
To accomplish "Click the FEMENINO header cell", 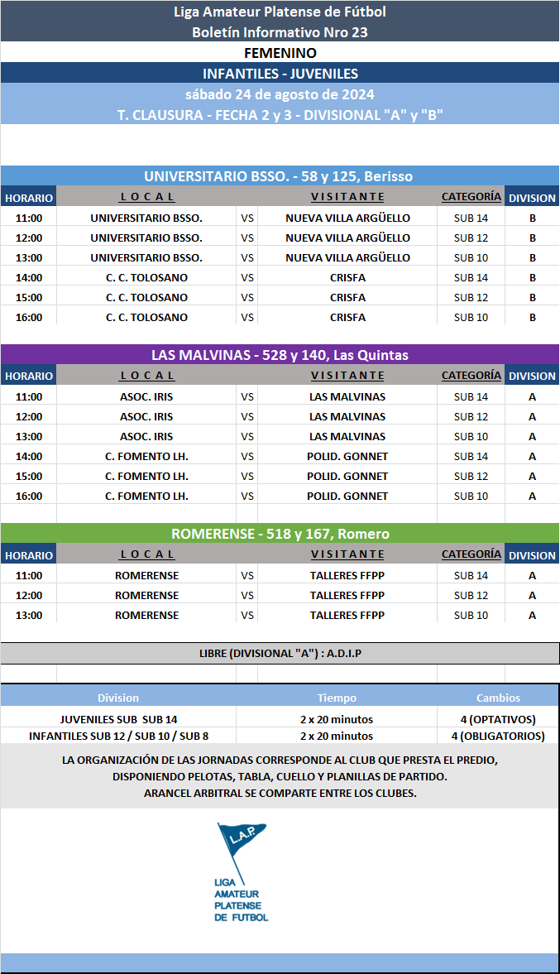I will point(280,53).
